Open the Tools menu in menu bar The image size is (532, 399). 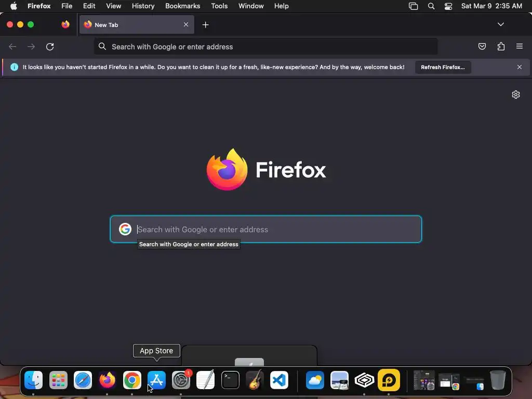coord(219,6)
